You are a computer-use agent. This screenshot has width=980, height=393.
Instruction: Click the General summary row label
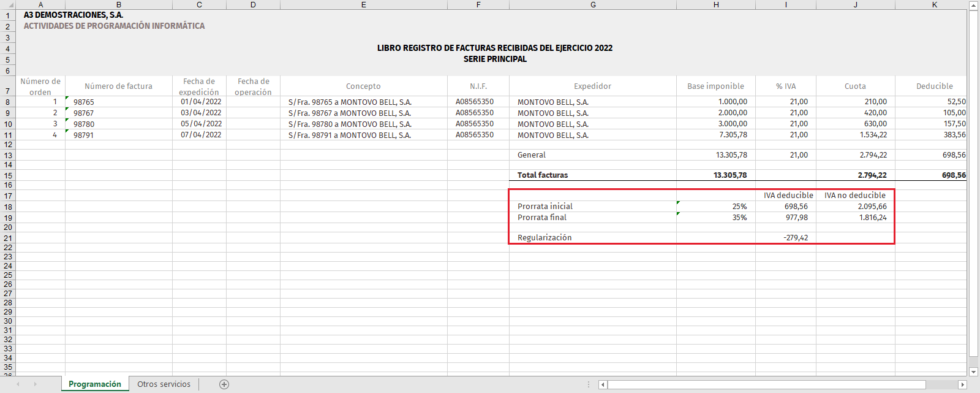pyautogui.click(x=532, y=155)
